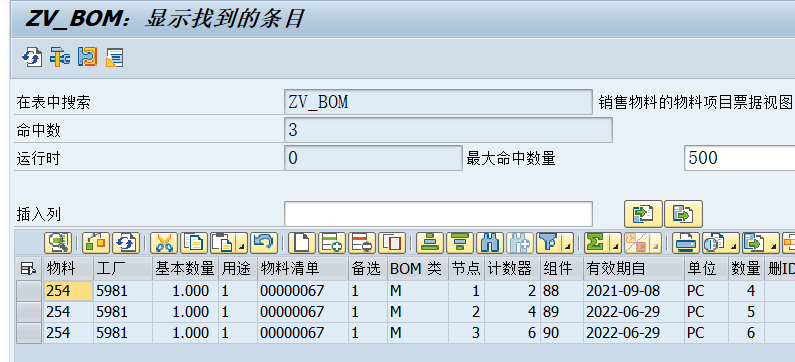Image resolution: width=795 pixels, height=362 pixels.
Task: Click the 物料 column header
Action: (68, 269)
